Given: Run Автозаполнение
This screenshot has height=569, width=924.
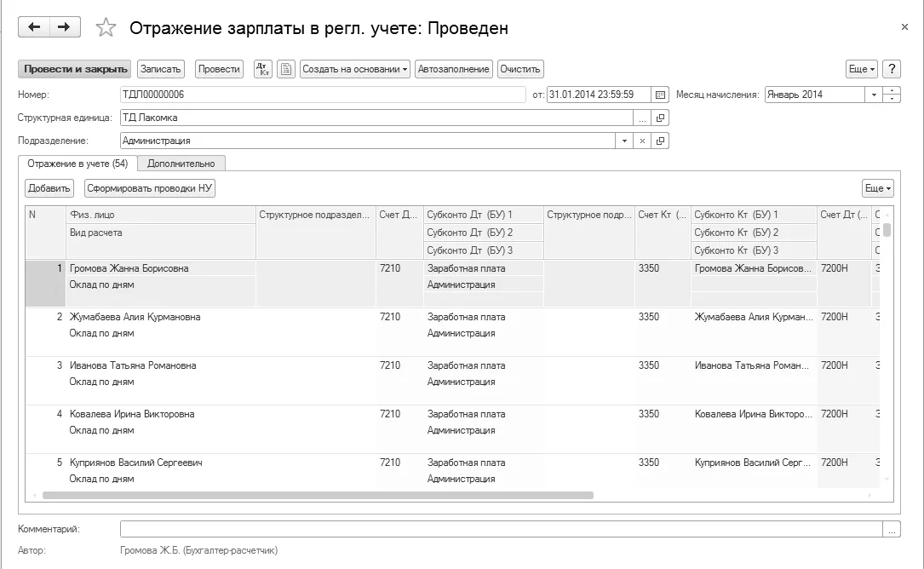Looking at the screenshot, I should click(453, 69).
